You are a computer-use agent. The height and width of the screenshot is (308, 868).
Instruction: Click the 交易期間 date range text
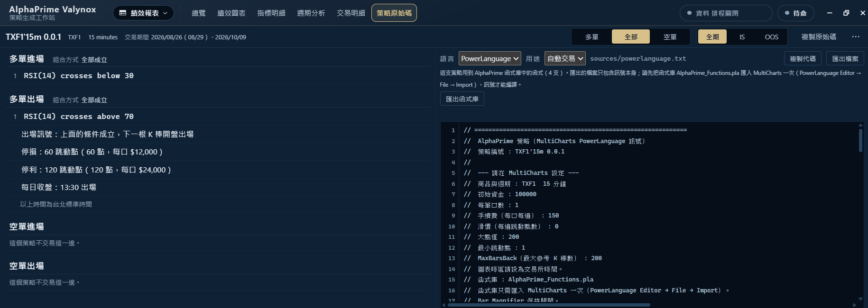pos(185,37)
